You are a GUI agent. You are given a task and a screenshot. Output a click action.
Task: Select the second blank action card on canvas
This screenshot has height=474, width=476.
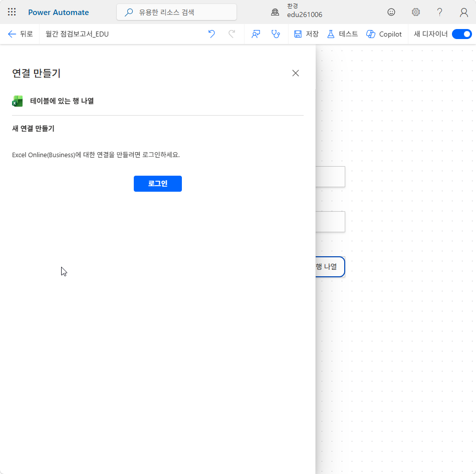pos(330,222)
